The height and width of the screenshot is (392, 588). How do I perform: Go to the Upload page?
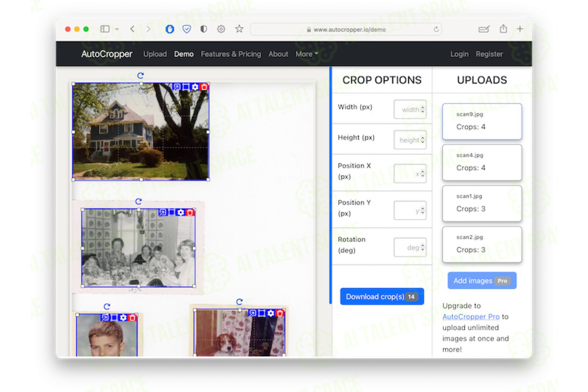coord(155,54)
